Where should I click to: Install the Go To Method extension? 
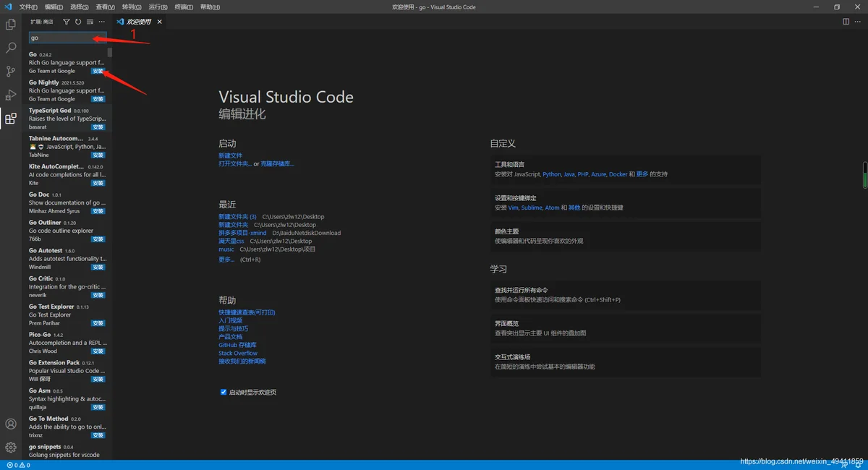(98, 435)
